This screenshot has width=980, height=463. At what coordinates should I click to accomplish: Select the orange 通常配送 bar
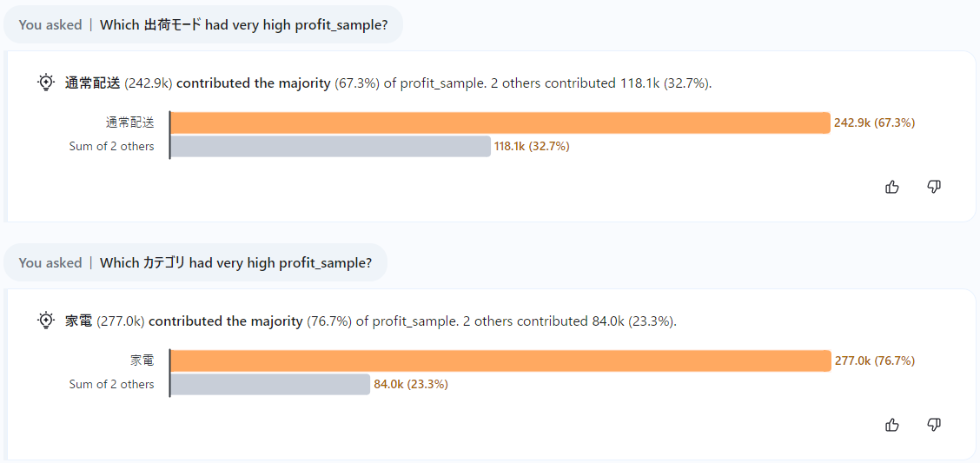coord(500,122)
